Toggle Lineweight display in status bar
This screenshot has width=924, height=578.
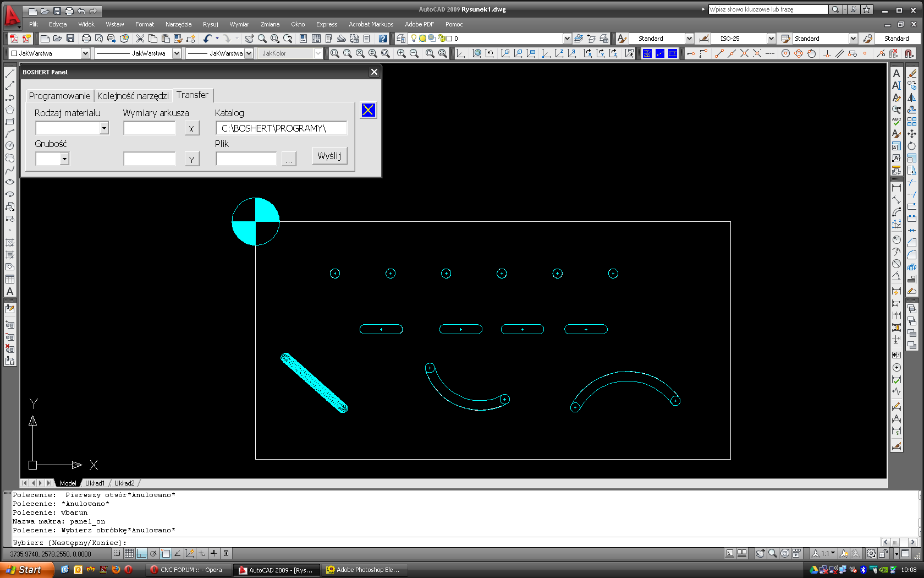click(x=214, y=553)
